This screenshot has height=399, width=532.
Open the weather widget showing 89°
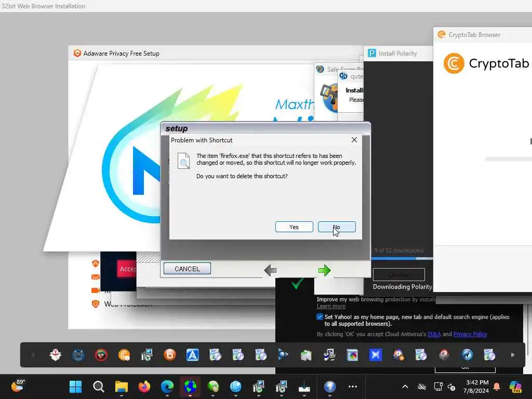(x=18, y=386)
